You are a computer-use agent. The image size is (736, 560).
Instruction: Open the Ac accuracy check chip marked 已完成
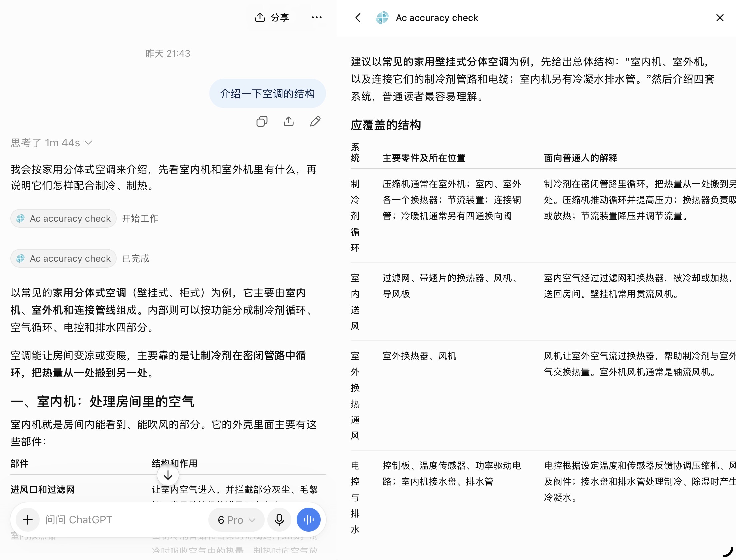[x=63, y=259]
